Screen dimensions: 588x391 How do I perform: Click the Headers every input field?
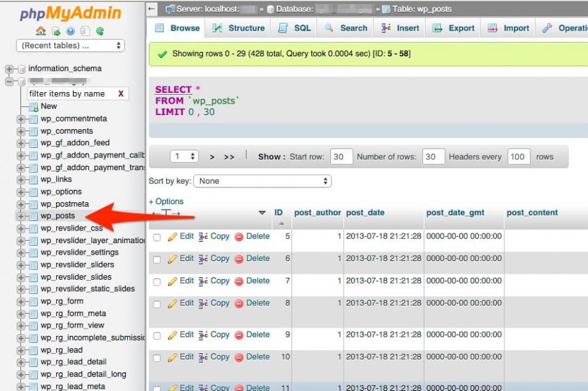pyautogui.click(x=519, y=157)
